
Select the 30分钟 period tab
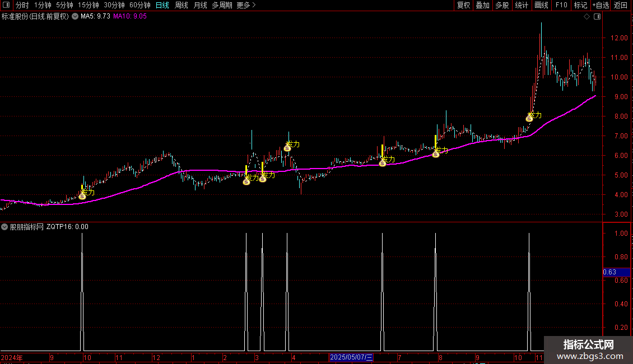114,5
